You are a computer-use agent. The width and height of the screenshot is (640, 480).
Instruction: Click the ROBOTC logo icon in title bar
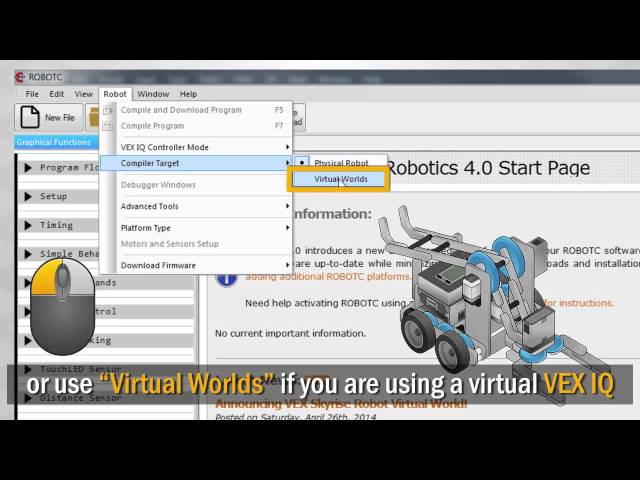click(x=20, y=77)
